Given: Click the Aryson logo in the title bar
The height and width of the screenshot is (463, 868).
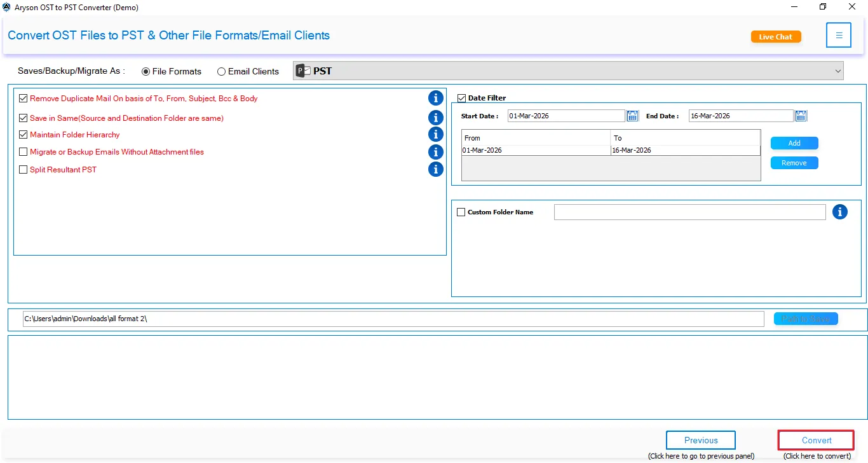Looking at the screenshot, I should 6,6.
